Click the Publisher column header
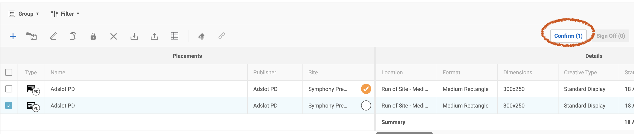Viewport: 644px width, 134px height. click(x=265, y=72)
